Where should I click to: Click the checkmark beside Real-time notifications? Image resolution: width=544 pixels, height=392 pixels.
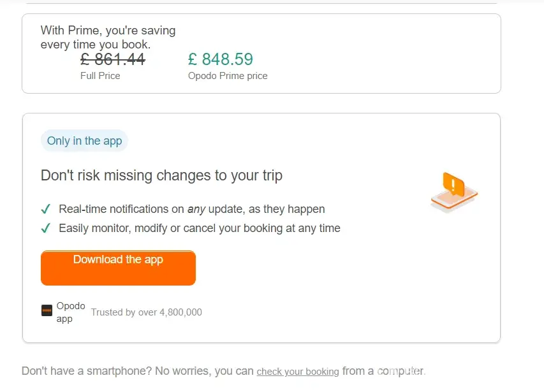point(46,209)
